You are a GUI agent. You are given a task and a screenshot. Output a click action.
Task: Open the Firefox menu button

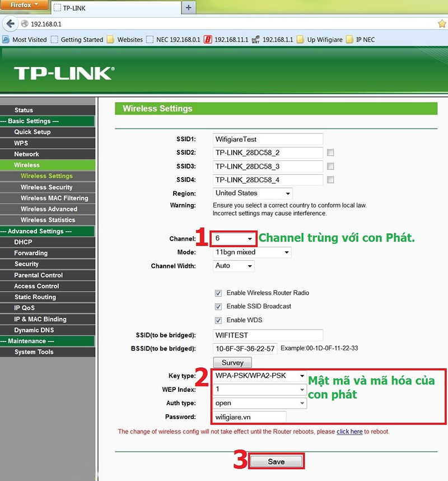pyautogui.click(x=24, y=5)
